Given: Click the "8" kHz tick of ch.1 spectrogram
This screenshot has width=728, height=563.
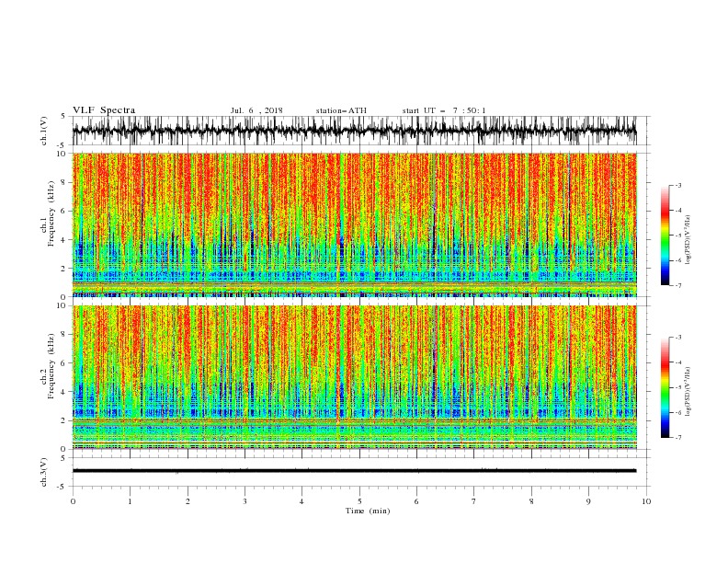Looking at the screenshot, I should pyautogui.click(x=64, y=182).
